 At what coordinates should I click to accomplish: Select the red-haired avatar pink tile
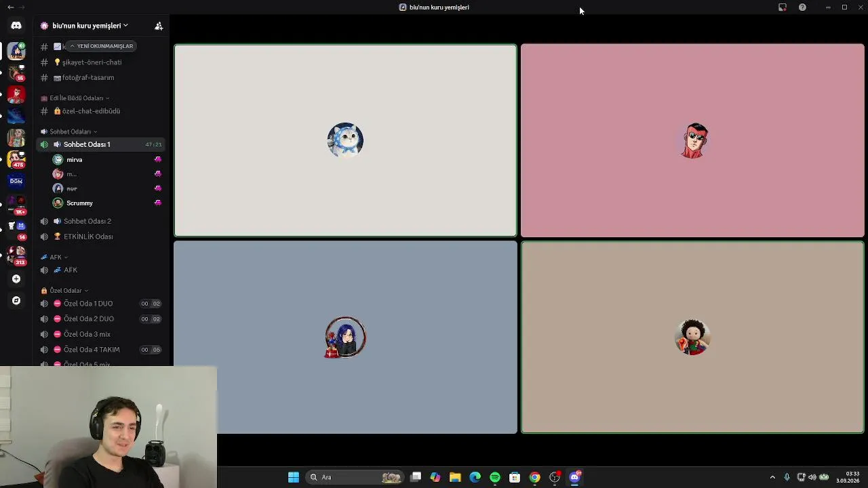(x=692, y=140)
